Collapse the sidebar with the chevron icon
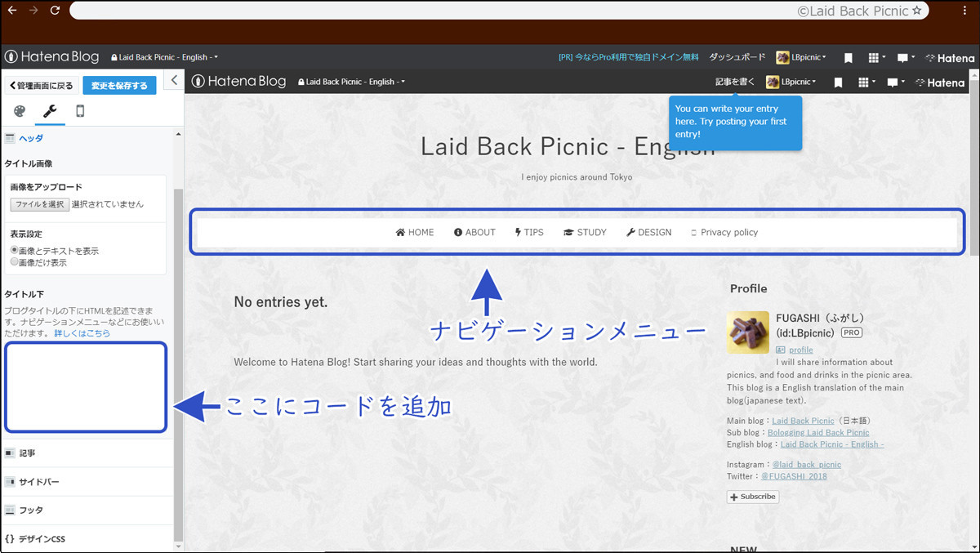Screen dimensions: 980x553 coord(174,80)
